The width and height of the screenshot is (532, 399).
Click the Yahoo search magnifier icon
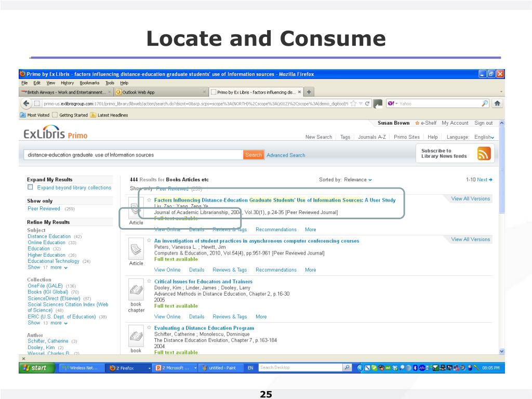[x=485, y=103]
